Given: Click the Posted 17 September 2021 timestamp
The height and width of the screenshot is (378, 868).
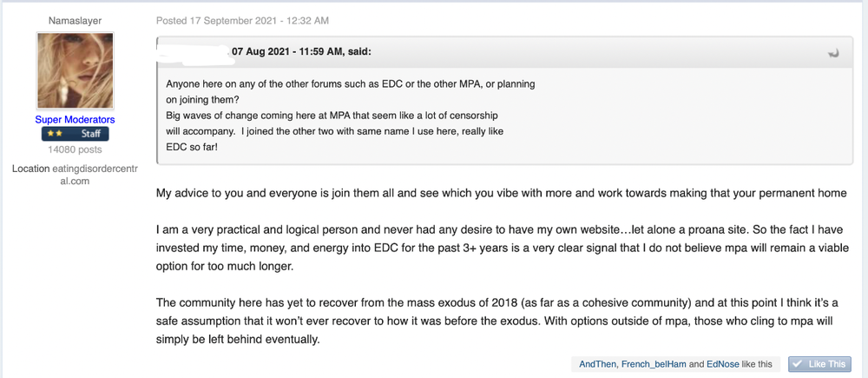Looking at the screenshot, I should [242, 21].
